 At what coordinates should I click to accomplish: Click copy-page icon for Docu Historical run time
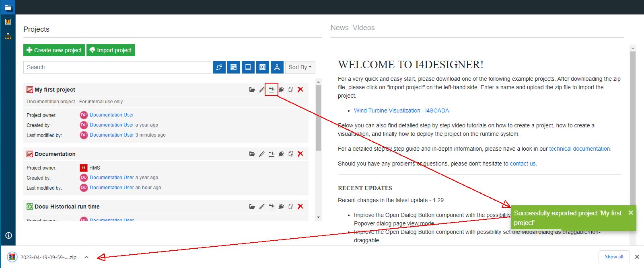(291, 207)
